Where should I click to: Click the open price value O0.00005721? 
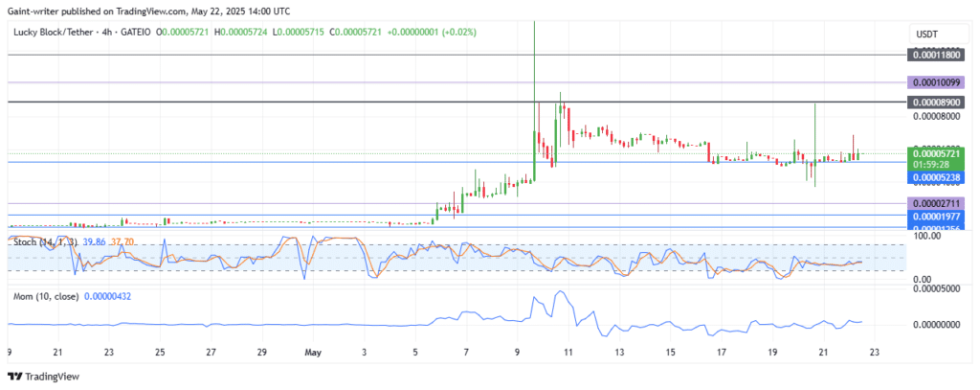click(184, 32)
